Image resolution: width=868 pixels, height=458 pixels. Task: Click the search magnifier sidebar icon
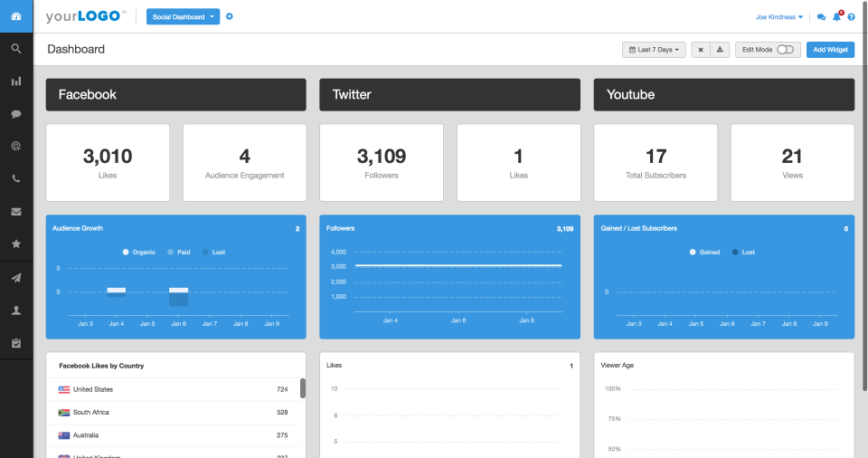[x=16, y=49]
